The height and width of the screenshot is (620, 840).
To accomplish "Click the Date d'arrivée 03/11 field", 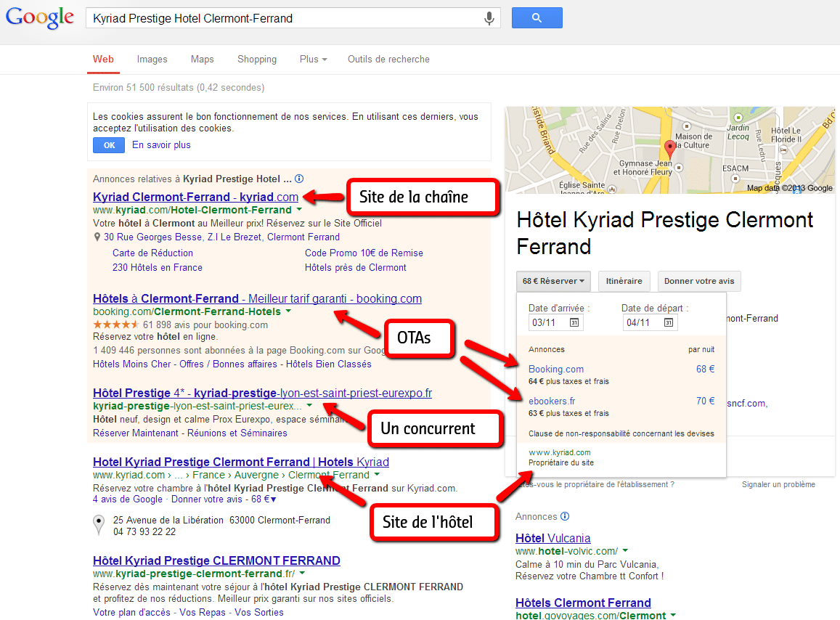I will (555, 322).
